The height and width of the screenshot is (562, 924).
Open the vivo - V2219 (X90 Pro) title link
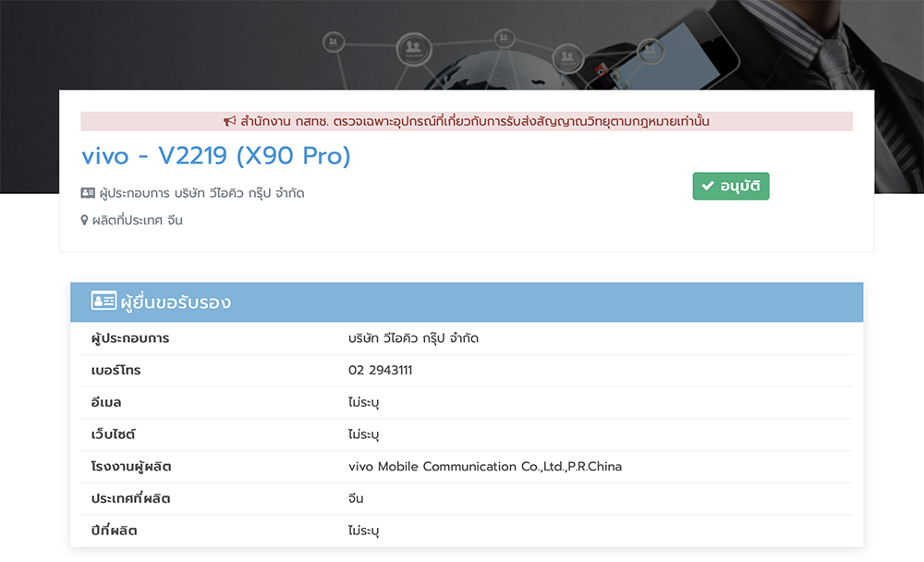(x=216, y=156)
